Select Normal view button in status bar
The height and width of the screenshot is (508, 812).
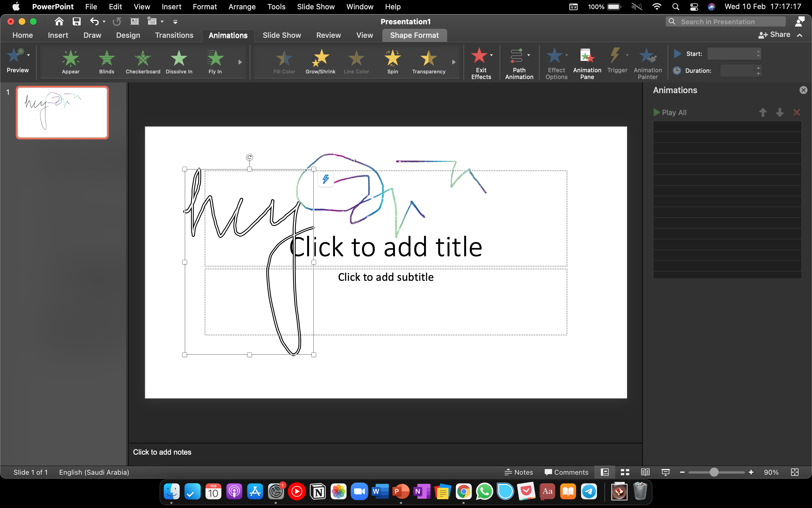605,472
